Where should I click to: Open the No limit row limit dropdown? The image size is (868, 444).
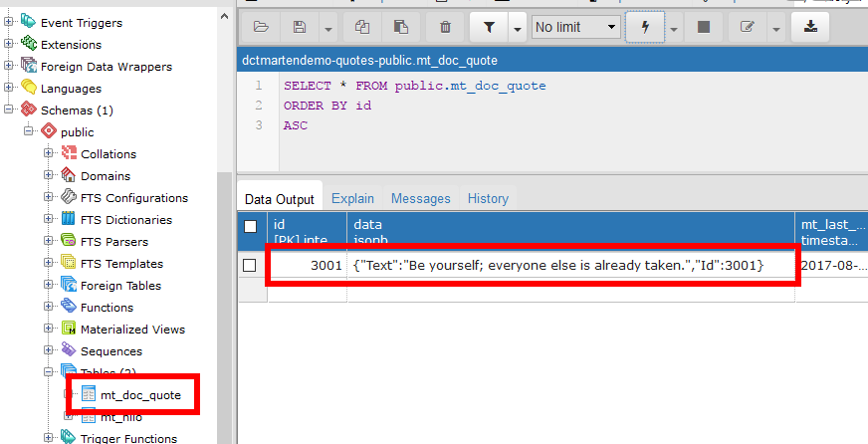[575, 27]
